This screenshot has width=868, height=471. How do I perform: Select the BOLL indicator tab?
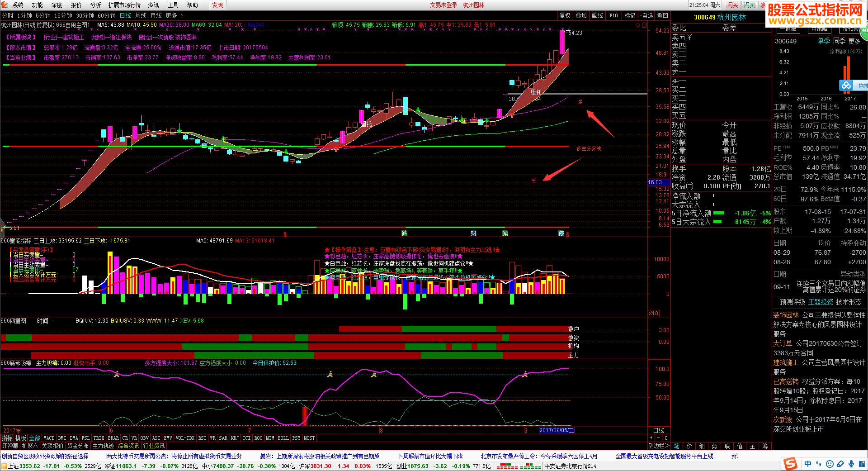click(283, 438)
